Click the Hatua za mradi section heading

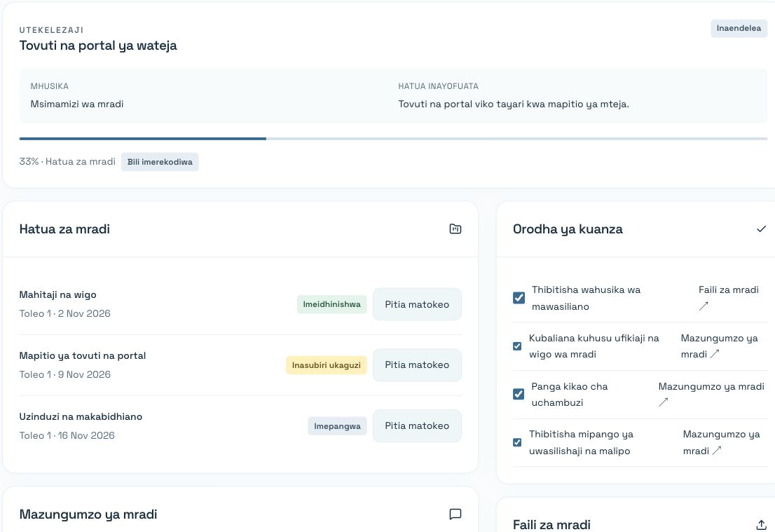pyautogui.click(x=64, y=229)
